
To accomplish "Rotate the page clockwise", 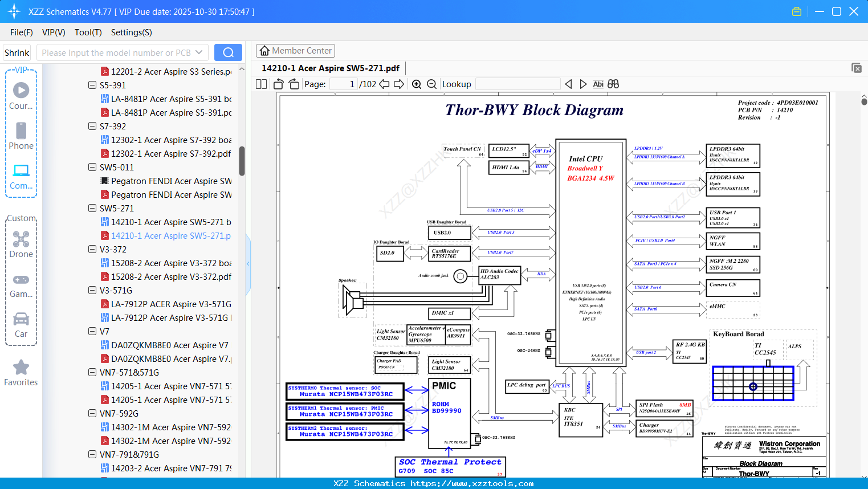I will click(x=294, y=84).
